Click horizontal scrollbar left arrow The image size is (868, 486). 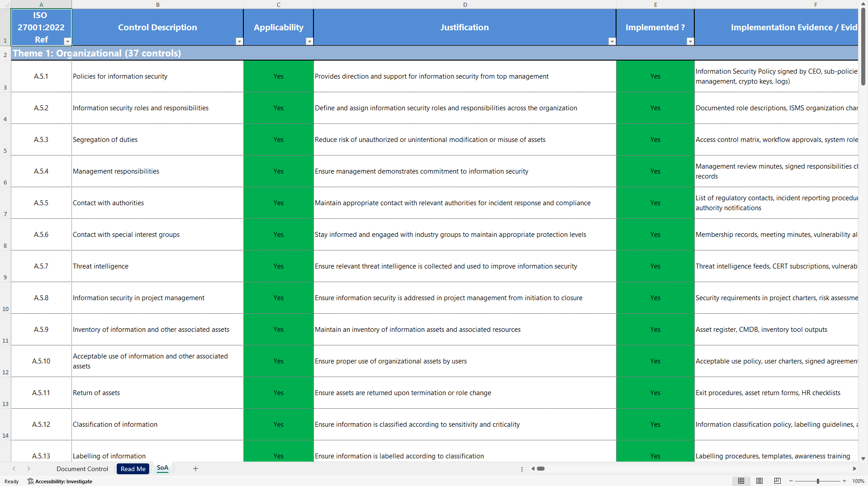point(533,469)
